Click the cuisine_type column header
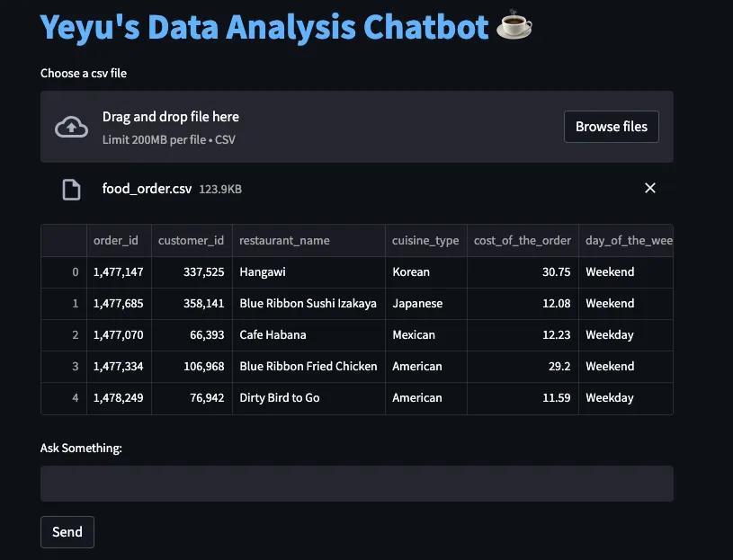Viewport: 733px width, 560px height. pyautogui.click(x=423, y=240)
